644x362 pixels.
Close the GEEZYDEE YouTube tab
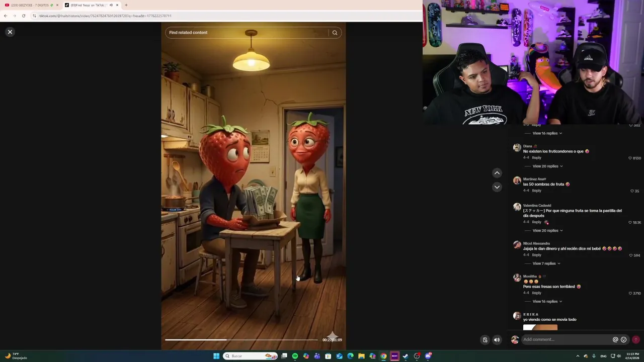click(57, 5)
